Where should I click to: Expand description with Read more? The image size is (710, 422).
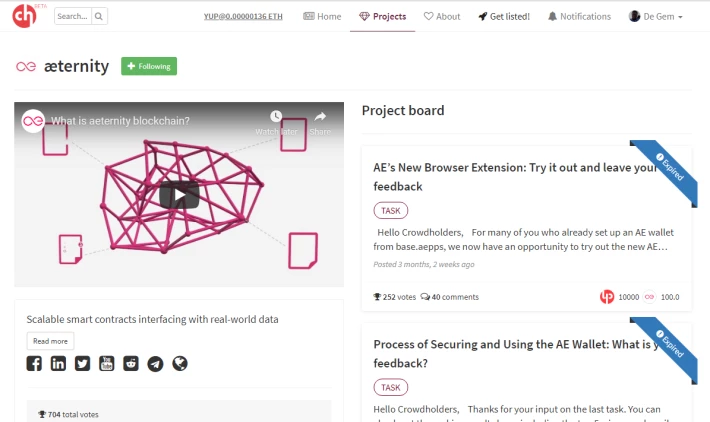click(50, 341)
